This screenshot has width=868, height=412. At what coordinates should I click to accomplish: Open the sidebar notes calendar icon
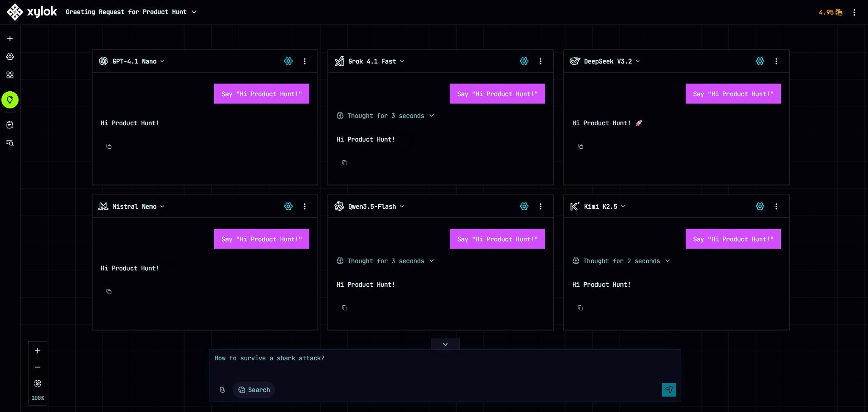point(10,125)
